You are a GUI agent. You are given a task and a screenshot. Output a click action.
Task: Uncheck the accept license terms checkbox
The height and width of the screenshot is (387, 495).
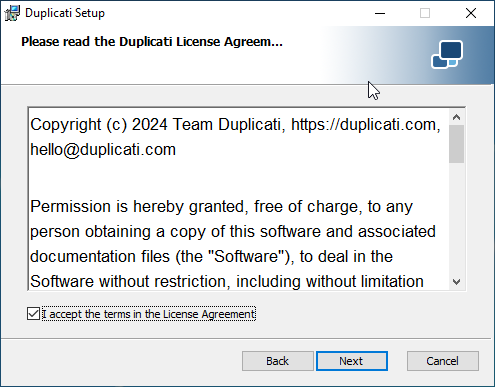tap(33, 314)
